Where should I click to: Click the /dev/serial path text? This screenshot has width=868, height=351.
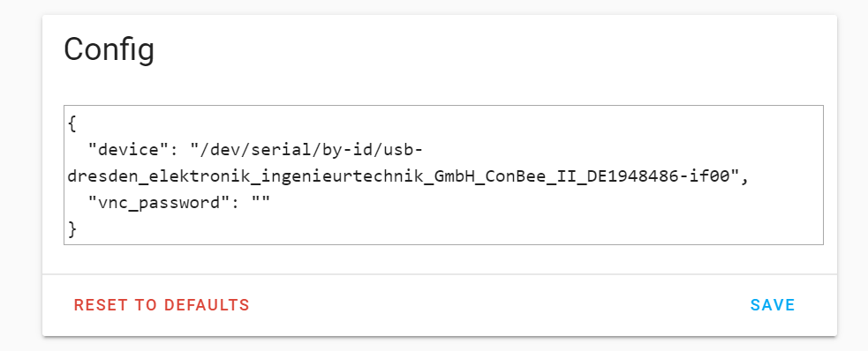258,150
